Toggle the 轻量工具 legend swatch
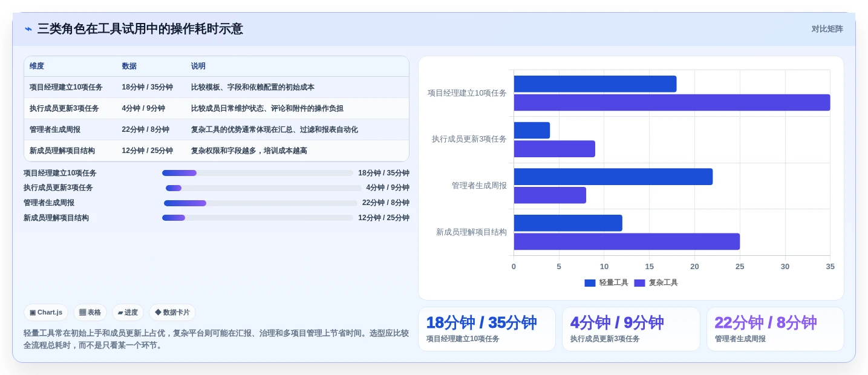 point(590,283)
